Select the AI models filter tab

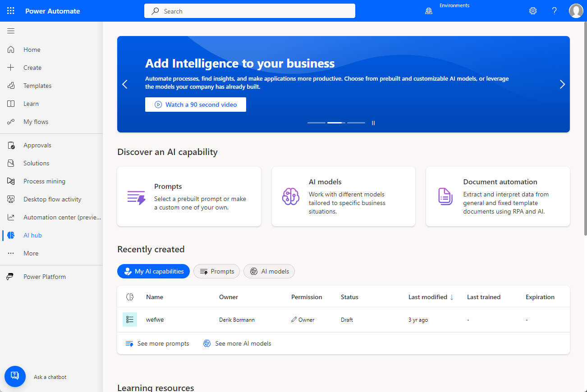269,271
